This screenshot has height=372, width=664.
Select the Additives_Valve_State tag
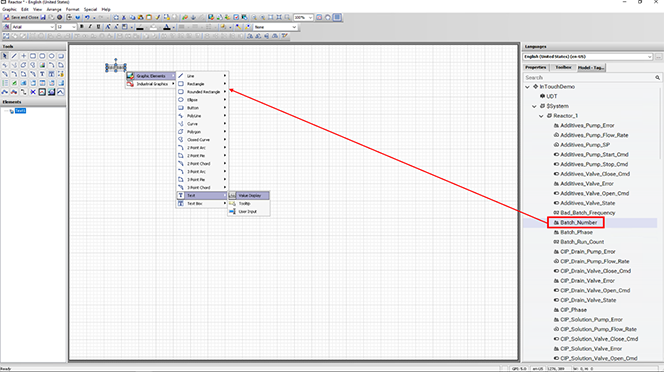tap(587, 203)
